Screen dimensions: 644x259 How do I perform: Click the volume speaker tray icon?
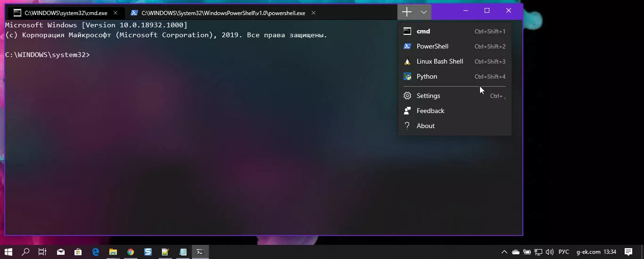(548, 252)
